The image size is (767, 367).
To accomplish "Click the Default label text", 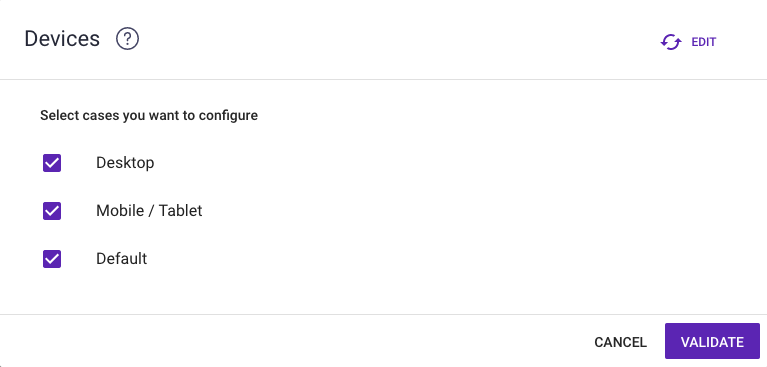I will (121, 258).
